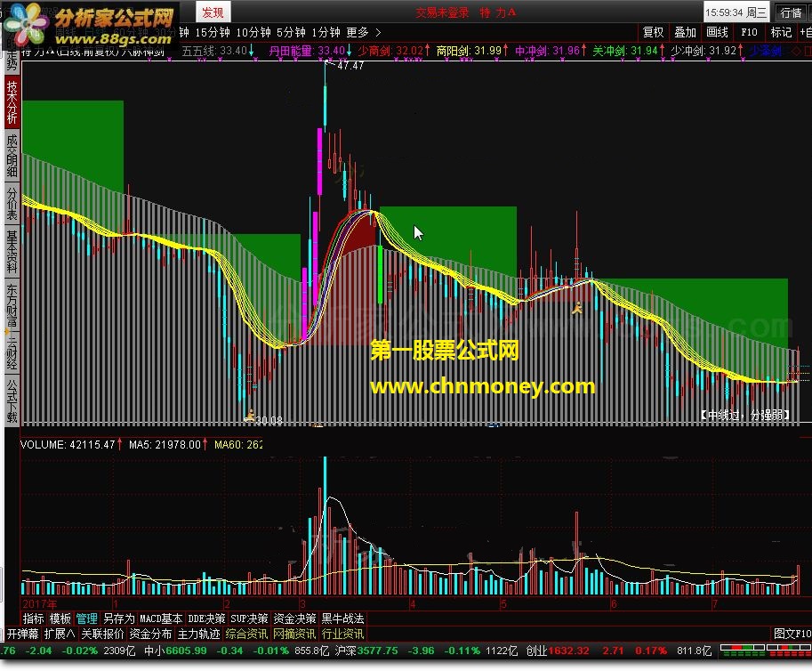This screenshot has width=812, height=671.
Task: Click the arrow after 更多
Action: (x=378, y=33)
